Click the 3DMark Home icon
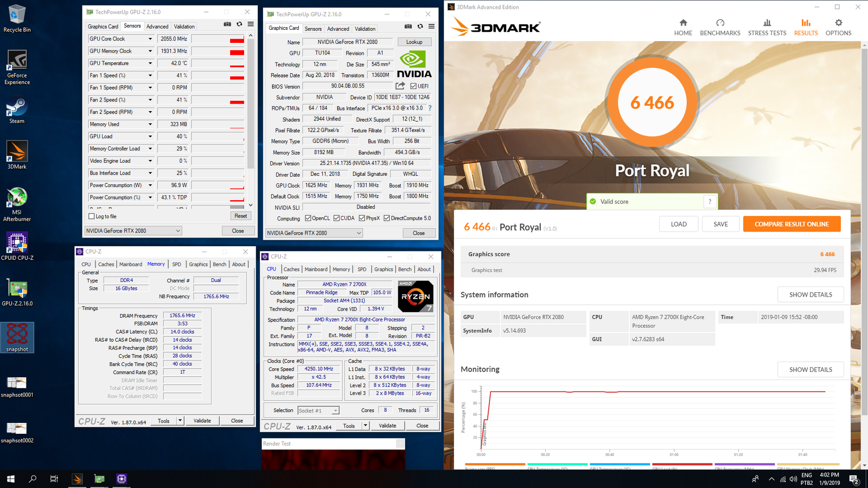868x488 pixels. tap(683, 27)
